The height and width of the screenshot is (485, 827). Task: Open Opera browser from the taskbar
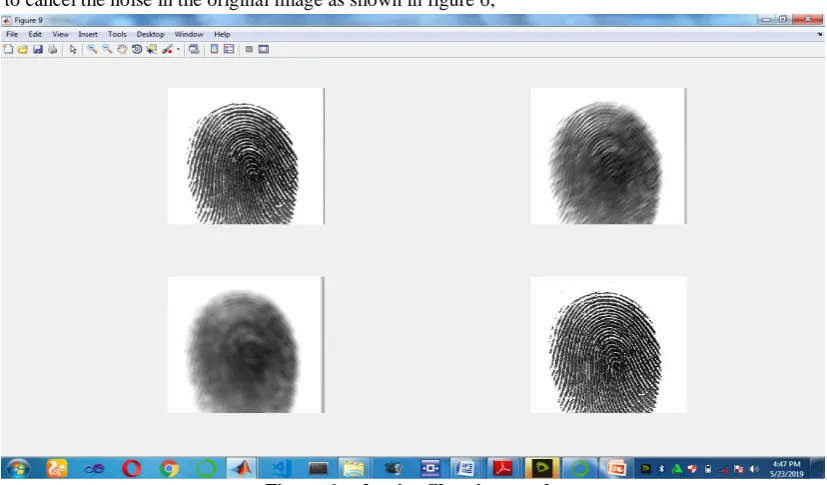click(x=131, y=468)
